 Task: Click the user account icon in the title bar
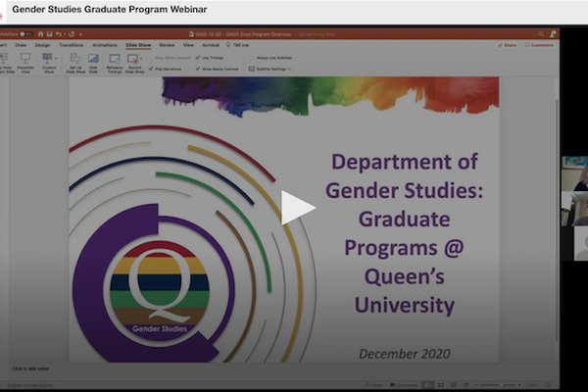point(553,34)
